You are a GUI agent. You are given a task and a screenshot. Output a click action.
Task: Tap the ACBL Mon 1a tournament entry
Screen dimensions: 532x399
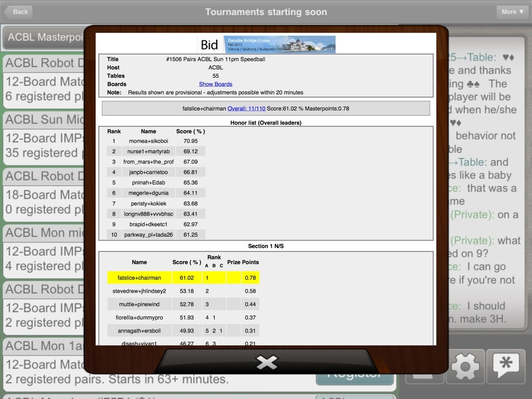tap(44, 346)
